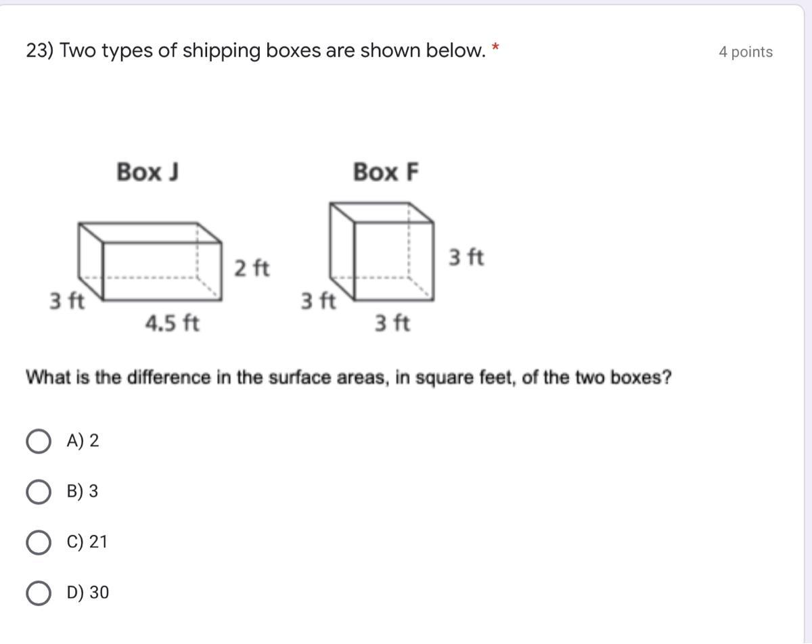Click the answer label 'C) 21'
The width and height of the screenshot is (812, 644).
pos(87,543)
